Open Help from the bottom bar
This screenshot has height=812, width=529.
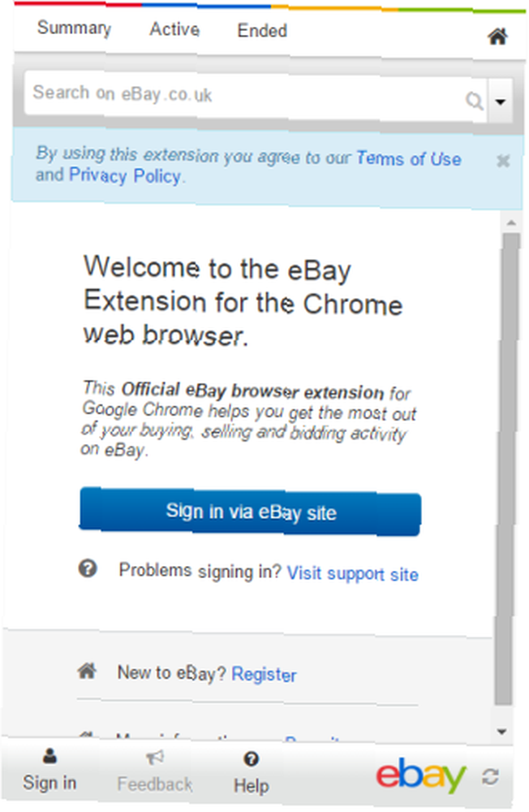[x=251, y=775]
